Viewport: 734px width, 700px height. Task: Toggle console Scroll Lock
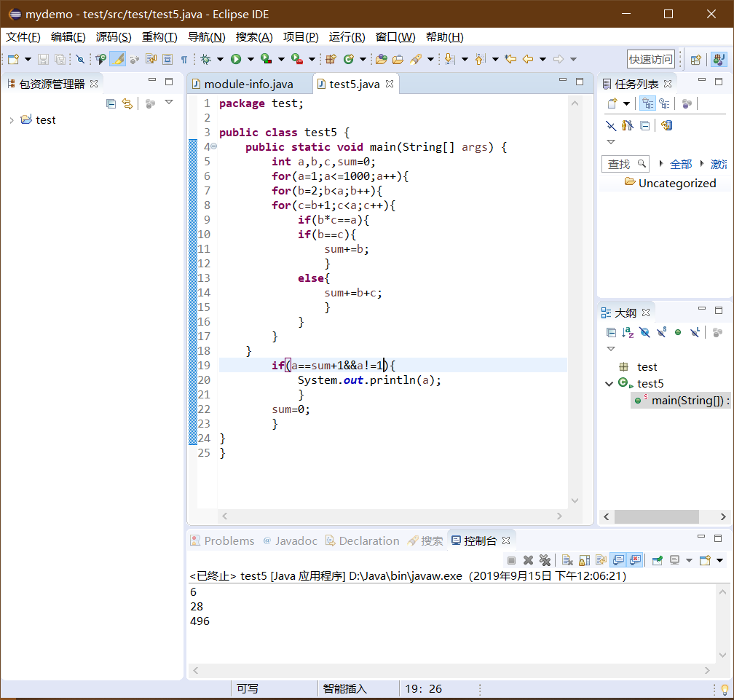pyautogui.click(x=585, y=560)
